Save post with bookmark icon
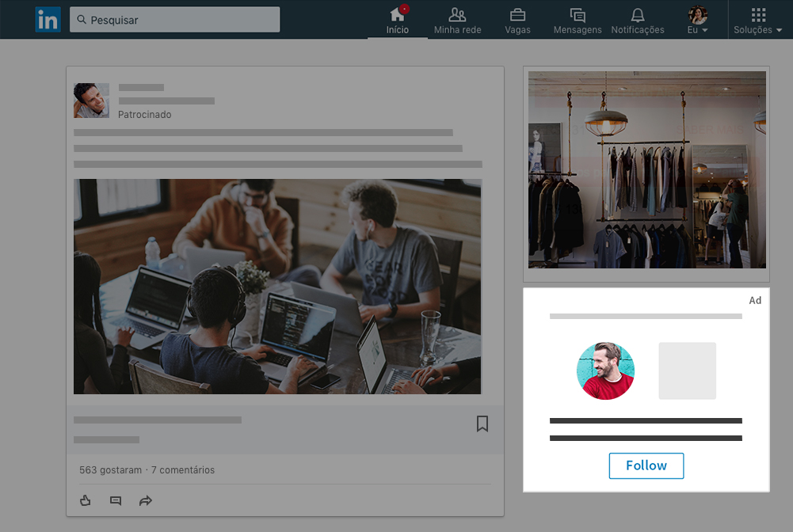 (482, 424)
